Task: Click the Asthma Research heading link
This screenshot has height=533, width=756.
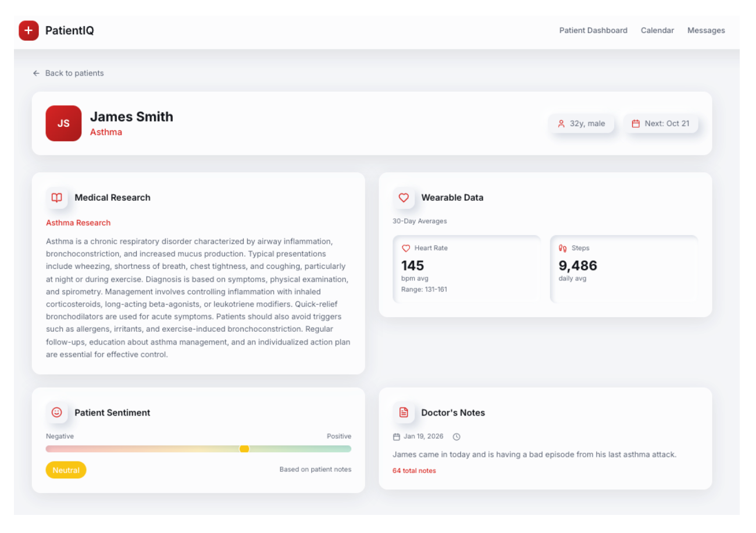Action: click(78, 223)
